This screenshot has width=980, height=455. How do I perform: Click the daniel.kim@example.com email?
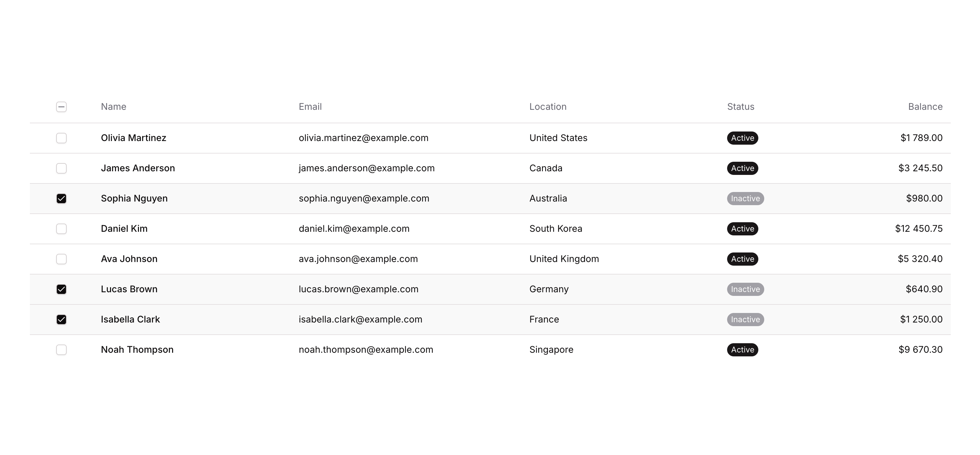pos(354,229)
